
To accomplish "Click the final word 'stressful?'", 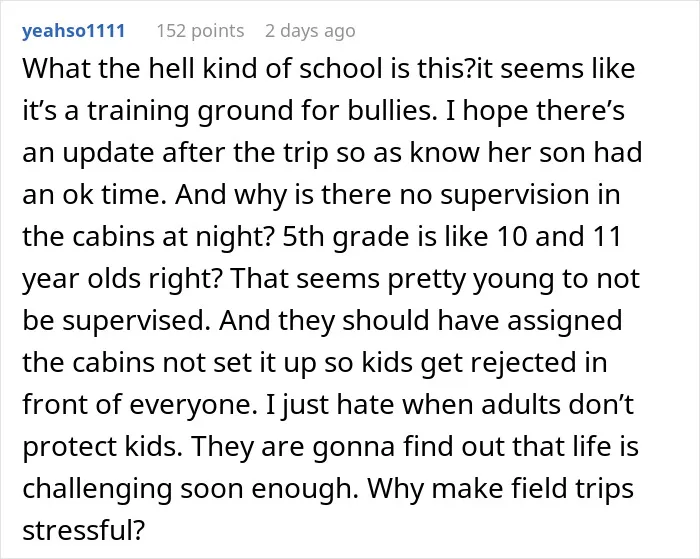I will tap(84, 530).
